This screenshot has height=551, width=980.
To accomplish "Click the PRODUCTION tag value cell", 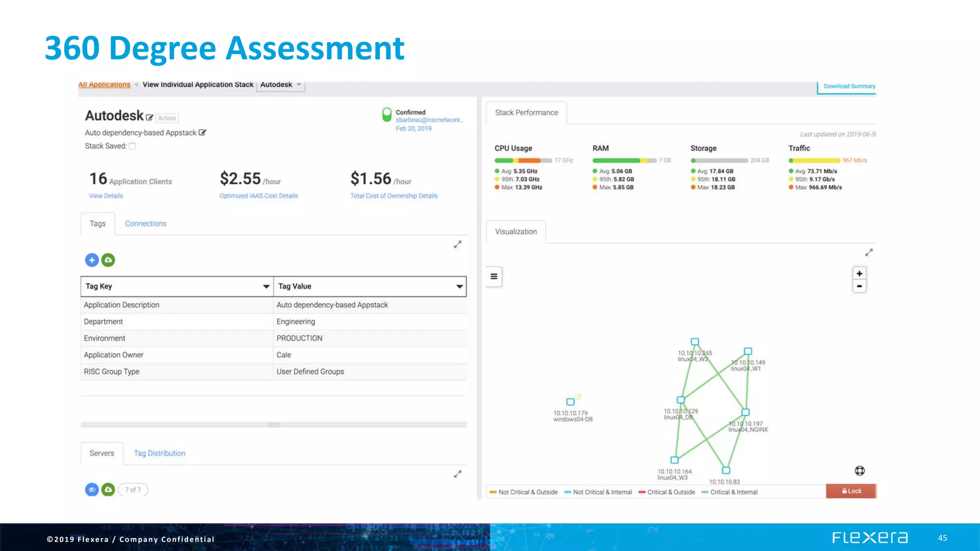I will pyautogui.click(x=370, y=338).
